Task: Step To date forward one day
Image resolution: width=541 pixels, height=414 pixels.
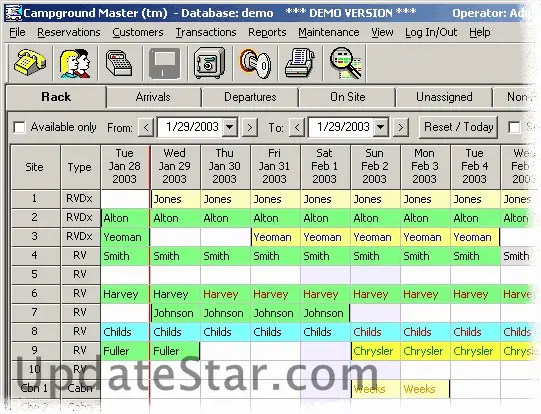Action: click(401, 128)
